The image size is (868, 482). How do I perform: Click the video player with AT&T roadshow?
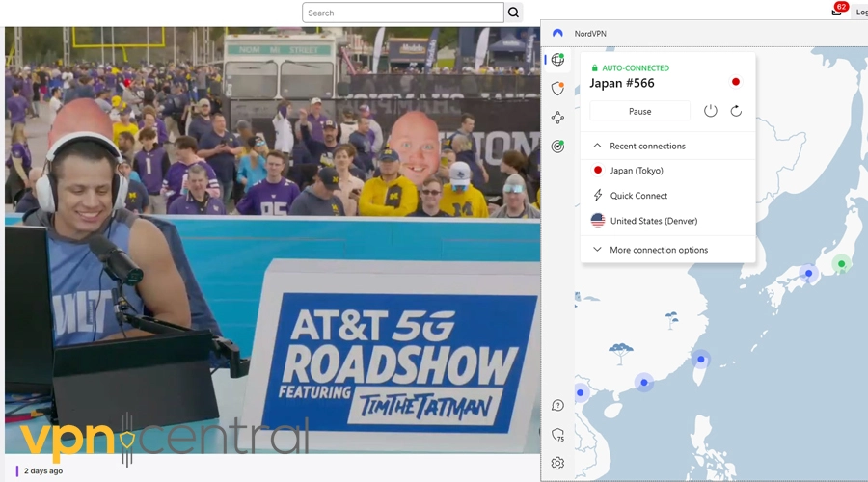pos(272,240)
